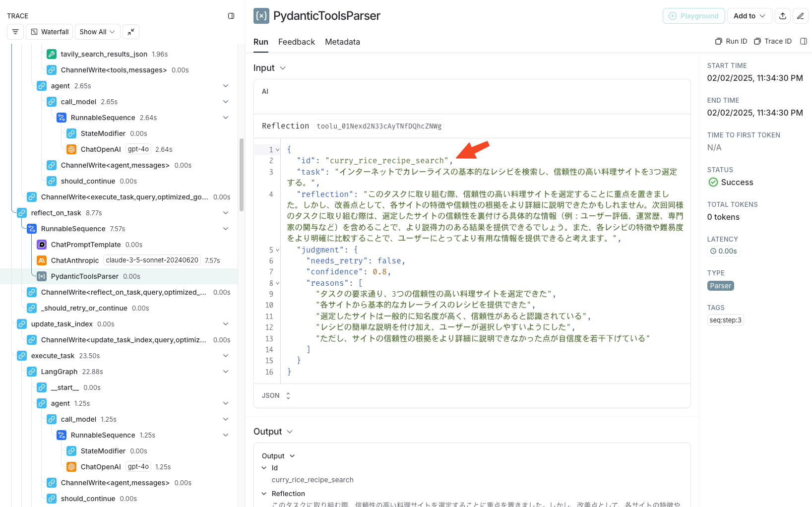Open the JSON format selector
Image resolution: width=812 pixels, height=507 pixels.
click(x=276, y=395)
